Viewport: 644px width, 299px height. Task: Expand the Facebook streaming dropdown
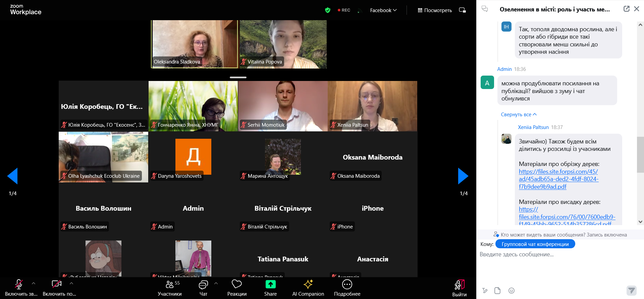tap(383, 10)
